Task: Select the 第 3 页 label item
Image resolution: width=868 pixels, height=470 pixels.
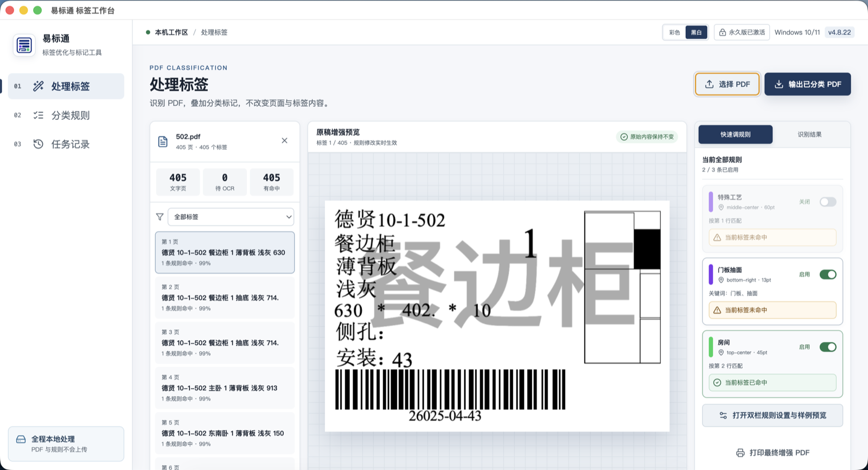Action: (x=225, y=342)
